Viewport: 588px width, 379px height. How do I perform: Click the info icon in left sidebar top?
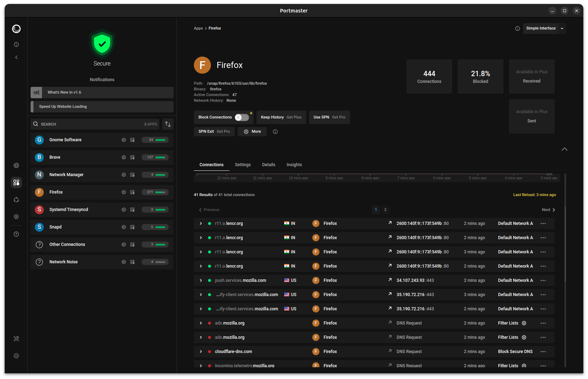click(x=16, y=44)
